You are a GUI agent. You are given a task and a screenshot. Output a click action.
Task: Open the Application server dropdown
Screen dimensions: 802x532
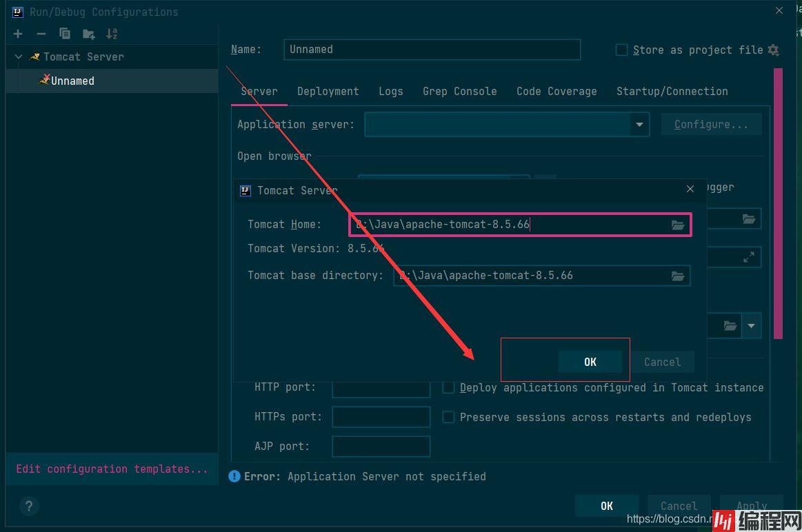(x=639, y=125)
